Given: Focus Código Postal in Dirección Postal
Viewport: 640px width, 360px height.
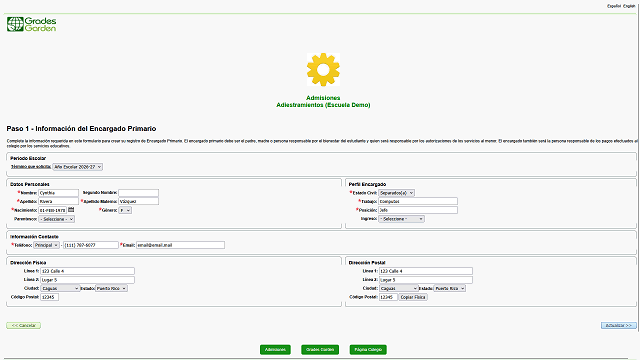Looking at the screenshot, I should click(x=388, y=297).
